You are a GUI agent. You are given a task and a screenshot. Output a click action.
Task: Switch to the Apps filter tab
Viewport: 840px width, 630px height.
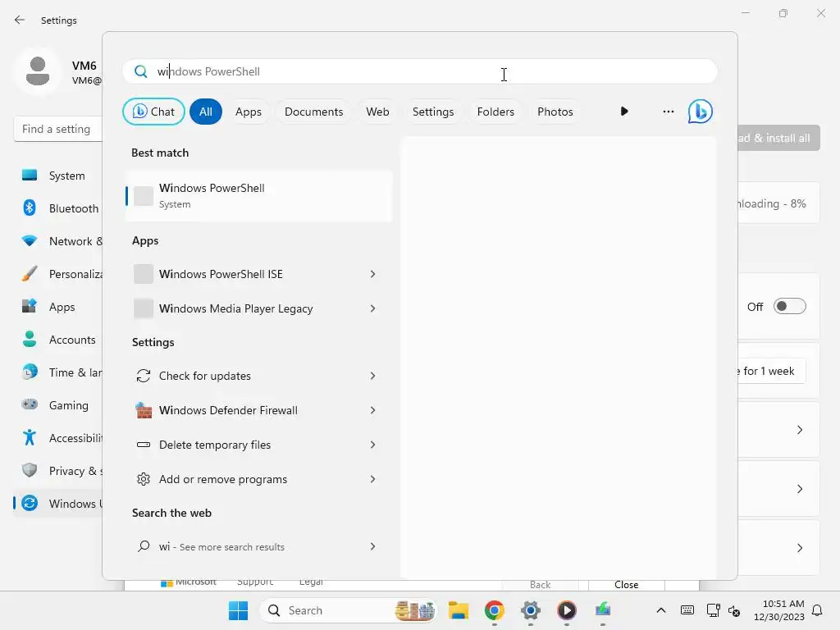coord(248,112)
